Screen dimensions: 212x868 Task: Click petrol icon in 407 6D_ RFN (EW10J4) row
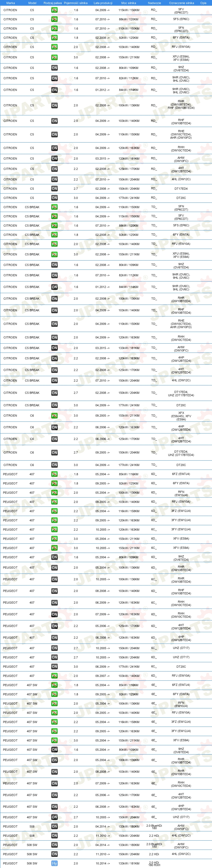54,493
